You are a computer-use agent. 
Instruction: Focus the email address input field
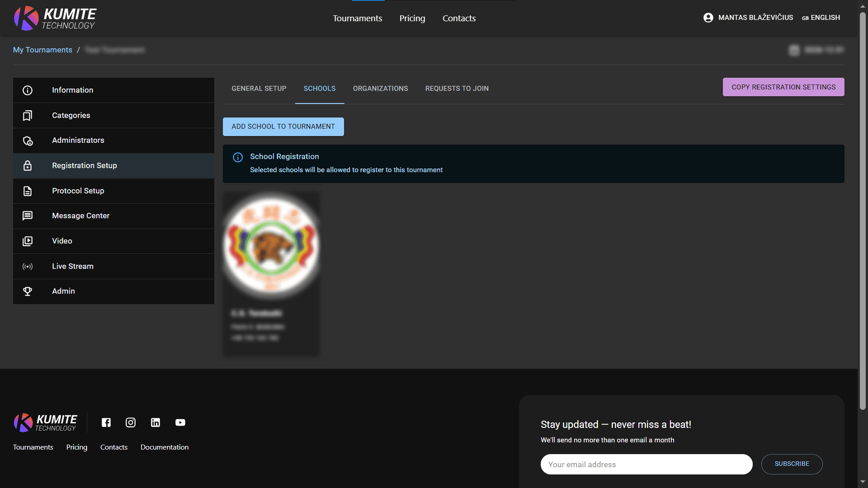pyautogui.click(x=646, y=465)
